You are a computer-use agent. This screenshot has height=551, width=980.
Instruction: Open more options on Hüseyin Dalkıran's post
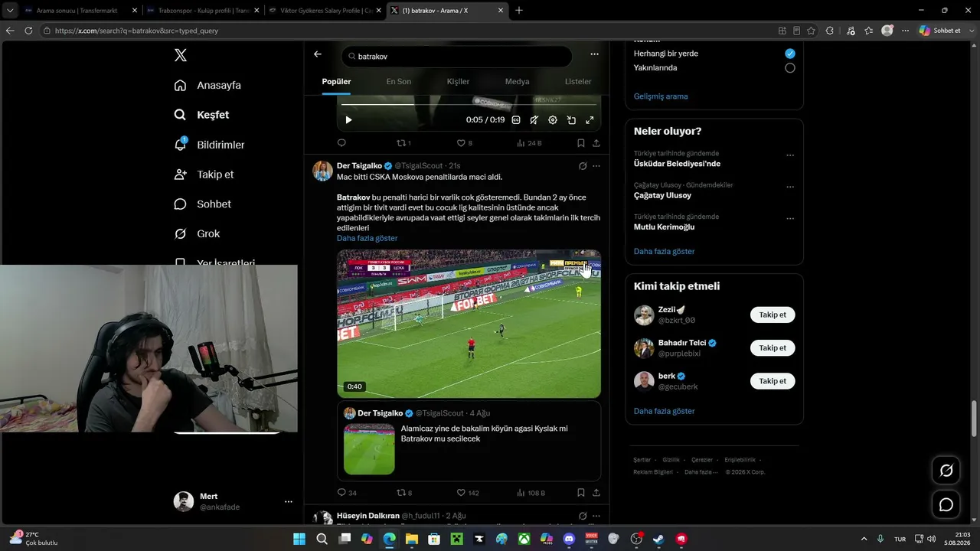tap(596, 516)
